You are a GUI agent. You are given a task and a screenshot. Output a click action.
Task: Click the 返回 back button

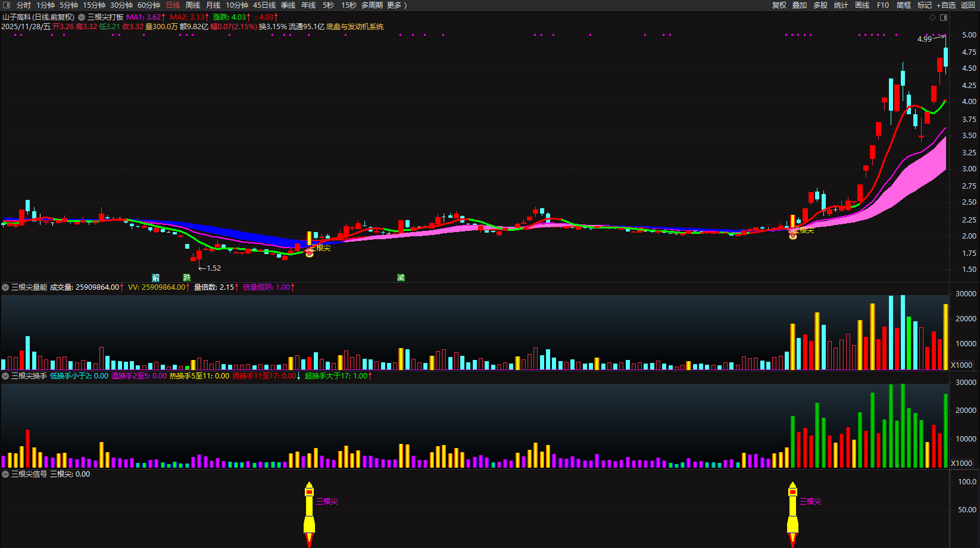[968, 5]
